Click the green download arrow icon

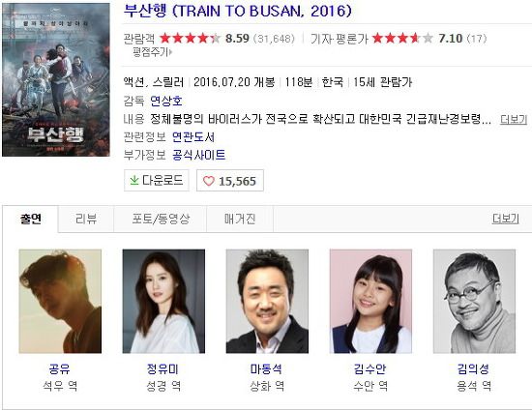(x=134, y=180)
